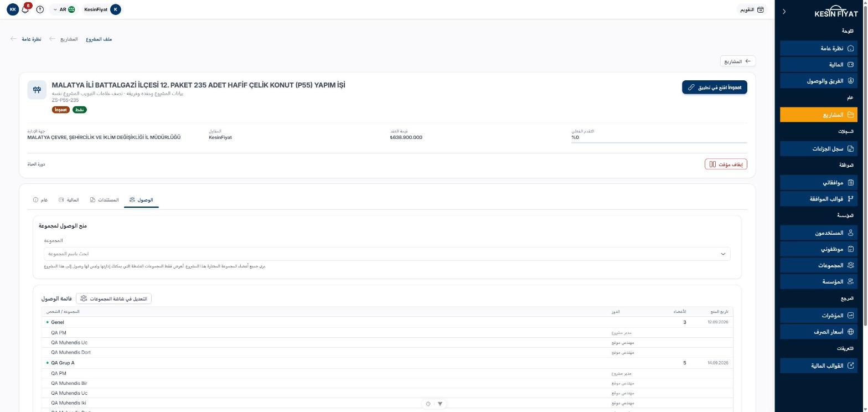
Task: Click the سجل الجزاءات sidebar icon
Action: [x=851, y=148]
